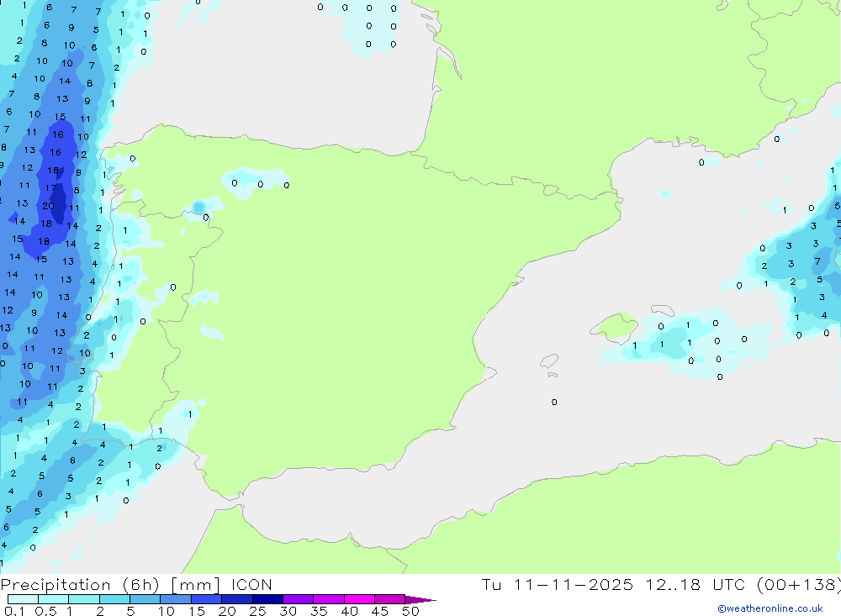Click the Ibiza island outline

point(549,361)
